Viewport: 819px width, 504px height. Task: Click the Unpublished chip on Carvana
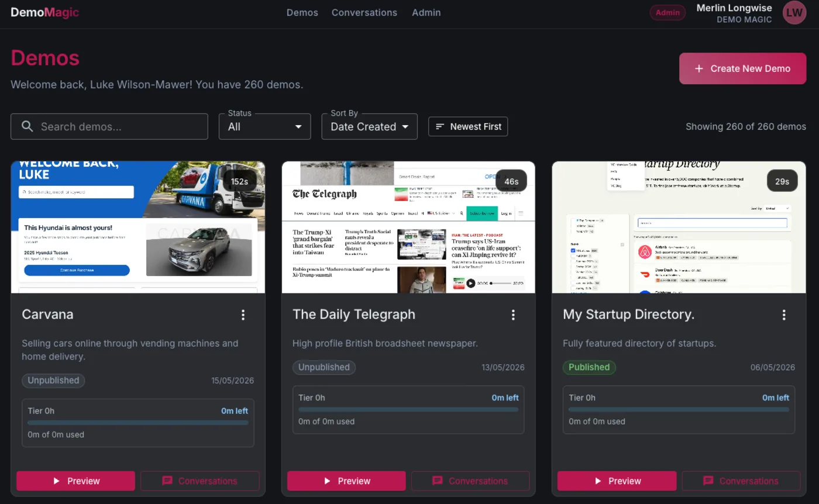tap(53, 380)
